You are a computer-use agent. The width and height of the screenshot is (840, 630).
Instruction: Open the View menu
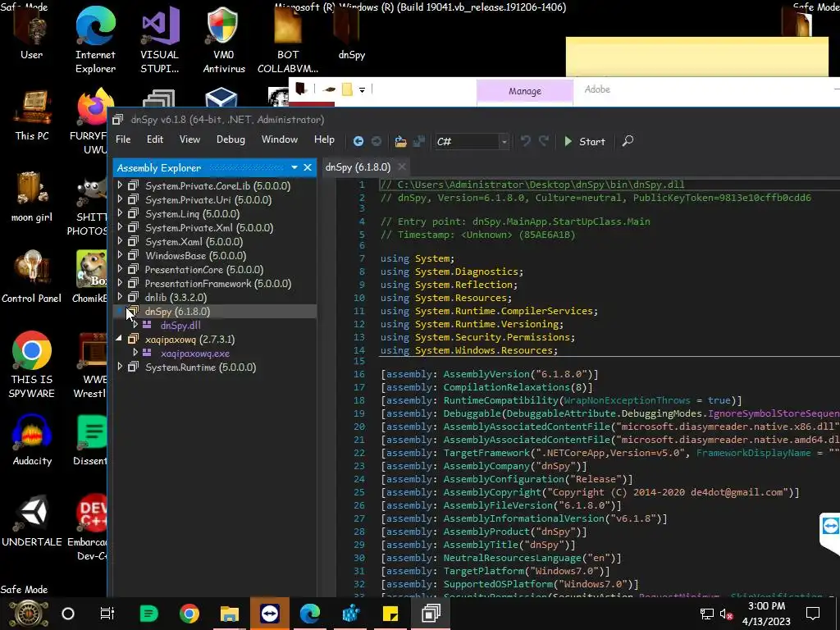[189, 139]
